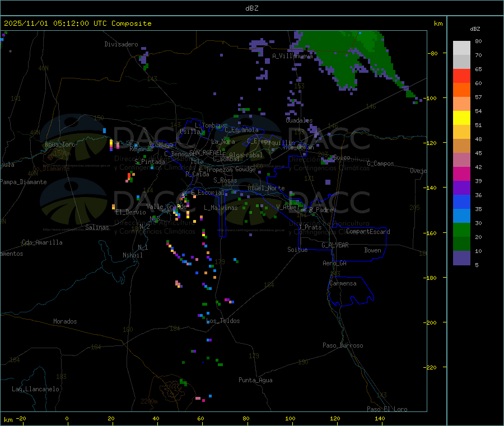Click the Valle_Grande label

(166, 207)
